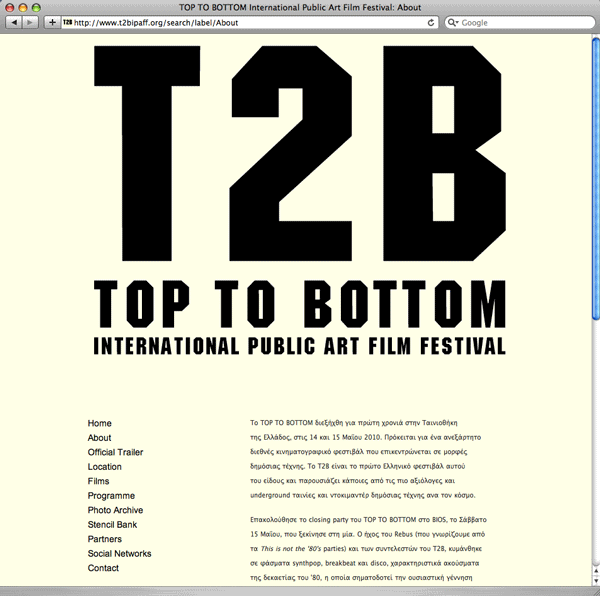Click the line starting 'Επακολούθησε το closing party'
The width and height of the screenshot is (600, 596).
[368, 519]
